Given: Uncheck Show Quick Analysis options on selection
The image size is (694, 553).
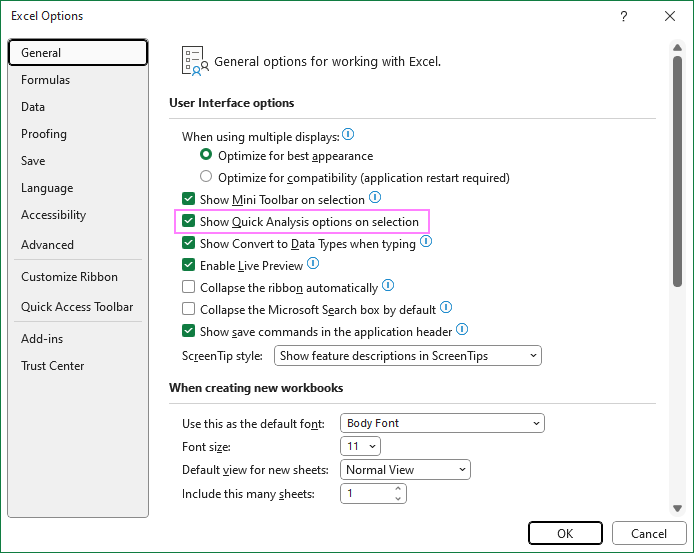Looking at the screenshot, I should (189, 221).
